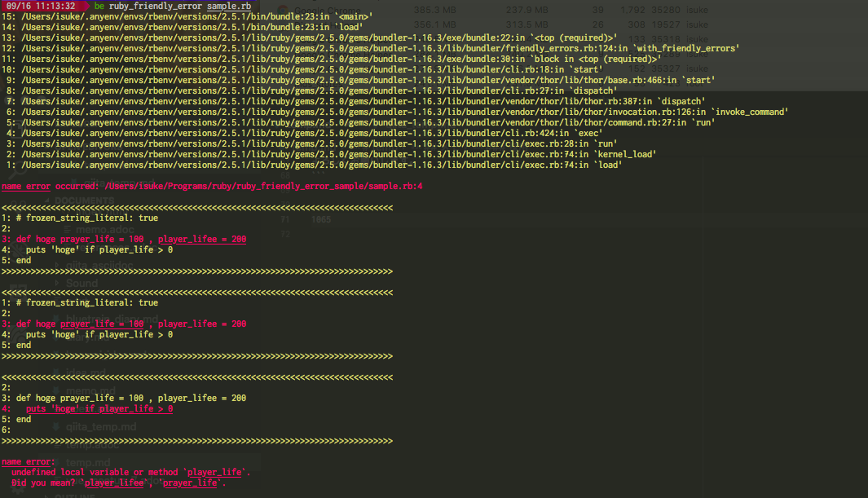Click the lone '6:' line number
The height and width of the screenshot is (498, 868).
[6, 430]
